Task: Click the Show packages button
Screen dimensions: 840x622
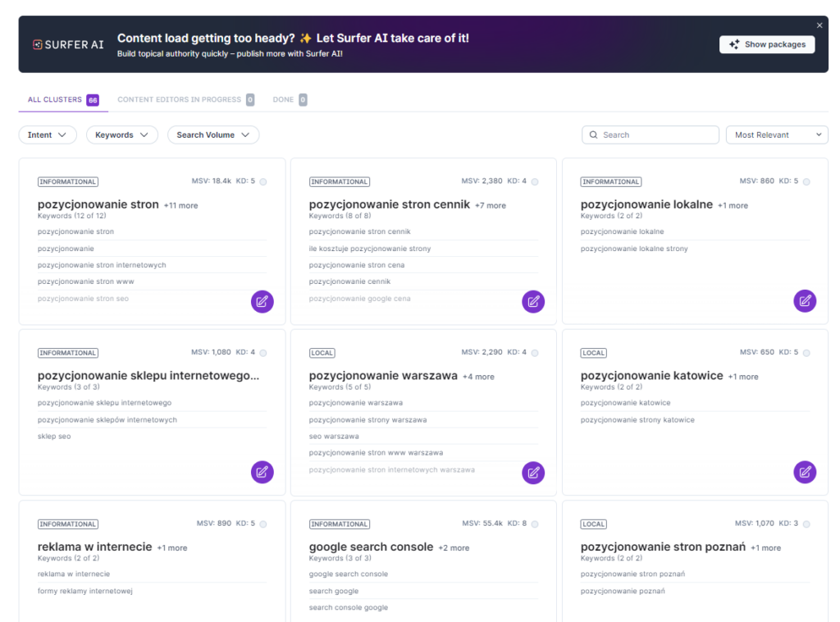Action: pyautogui.click(x=767, y=44)
